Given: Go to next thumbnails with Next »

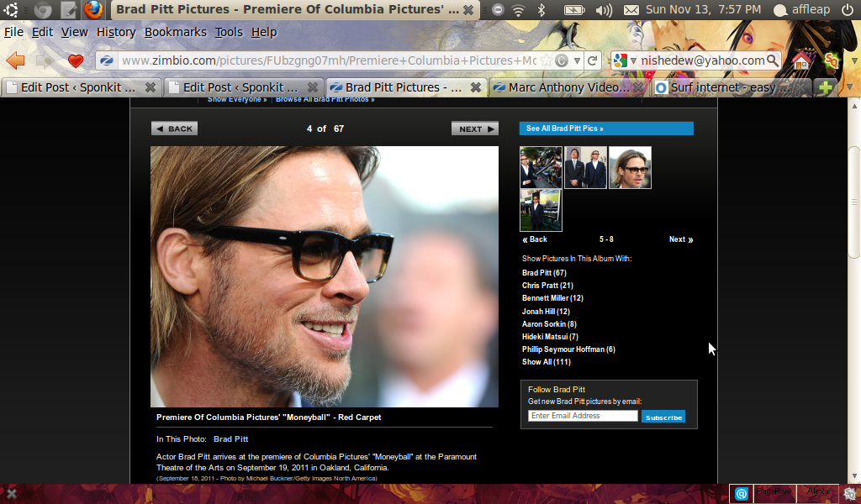Looking at the screenshot, I should [681, 239].
